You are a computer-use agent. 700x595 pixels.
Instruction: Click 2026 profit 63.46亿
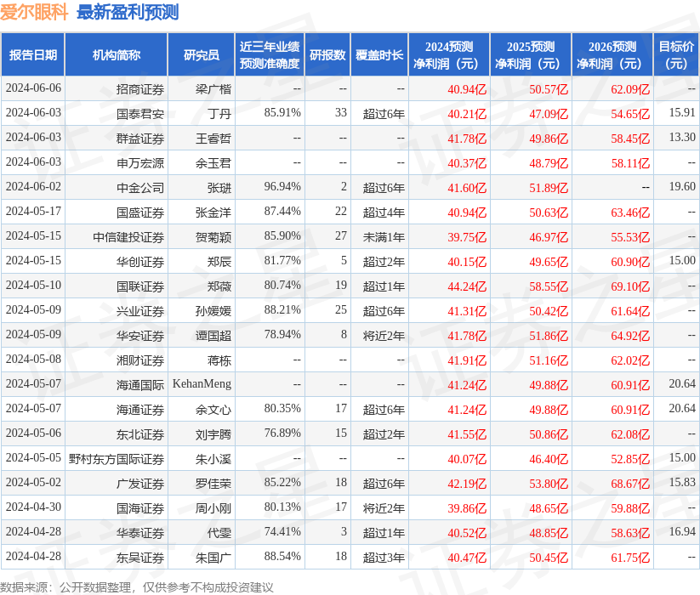(x=630, y=212)
